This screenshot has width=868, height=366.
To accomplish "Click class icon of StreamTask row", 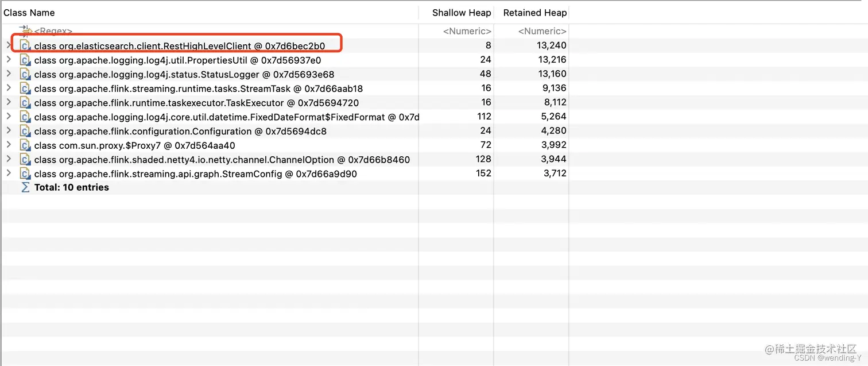I will pyautogui.click(x=25, y=88).
